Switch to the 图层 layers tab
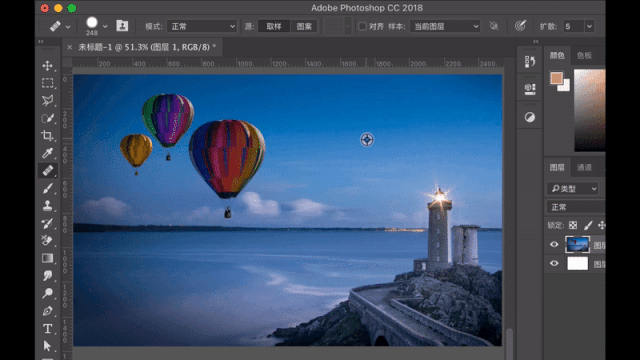Screen dimensions: 640x360 557,167
